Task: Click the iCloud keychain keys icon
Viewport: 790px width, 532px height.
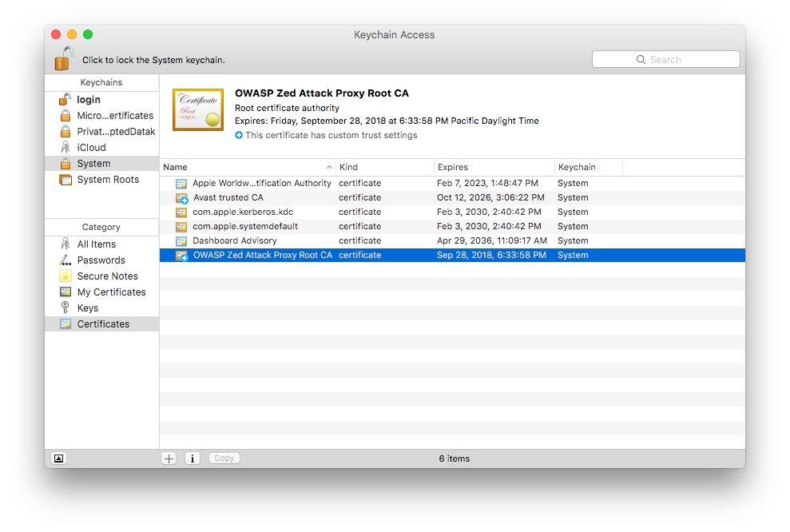Action: 66,147
